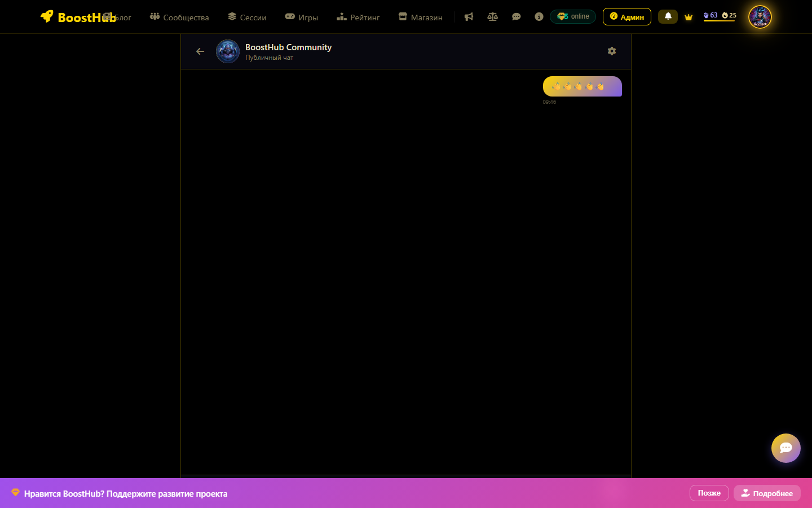Dismiss banner with Позже button
The image size is (812, 508).
point(709,493)
